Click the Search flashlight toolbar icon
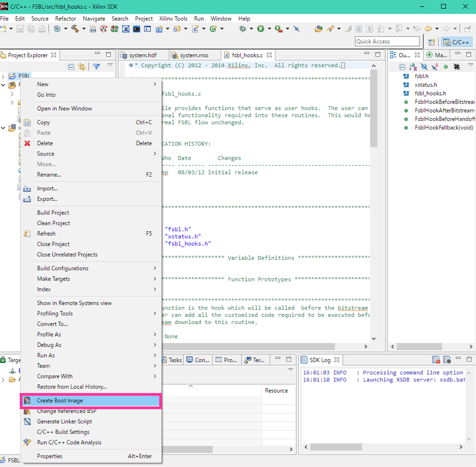Viewport: 476px width, 467px height. coord(330,29)
